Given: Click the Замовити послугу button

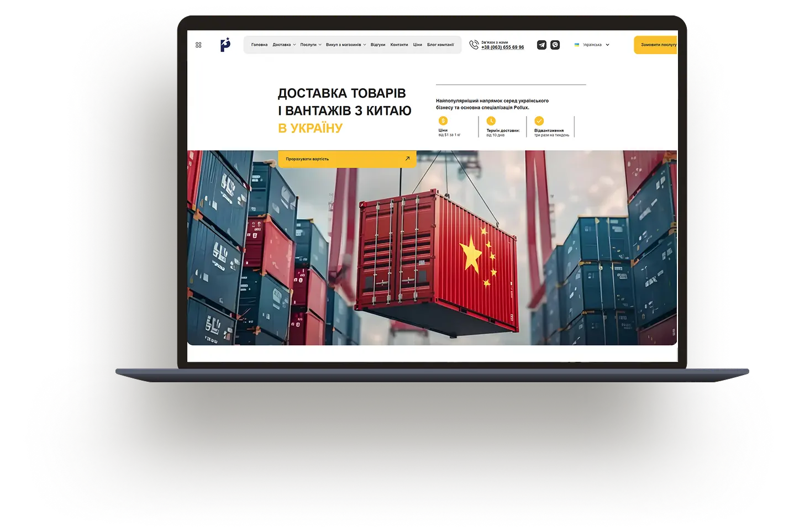Looking at the screenshot, I should tap(656, 45).
